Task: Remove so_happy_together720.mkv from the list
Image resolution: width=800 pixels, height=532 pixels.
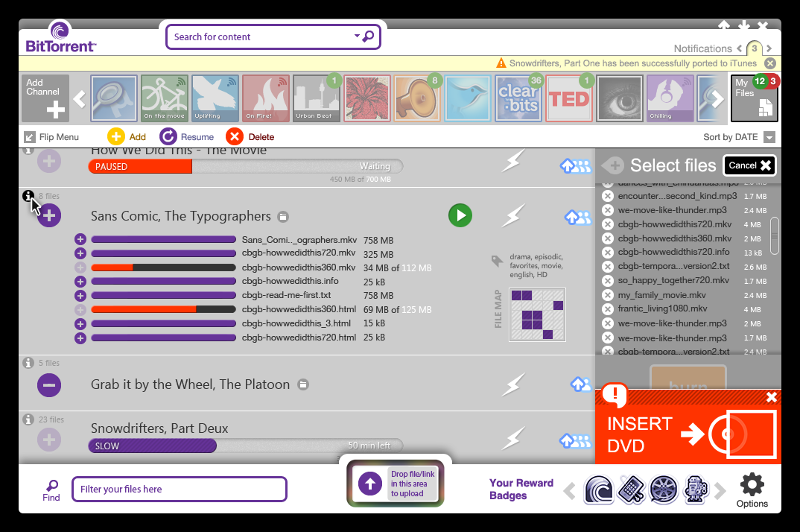Action: (x=607, y=281)
